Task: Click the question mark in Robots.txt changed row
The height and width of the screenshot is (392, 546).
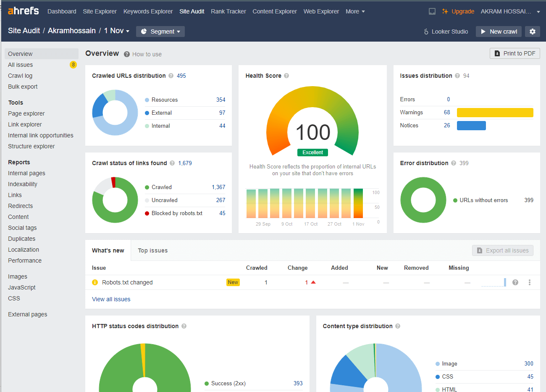Action: [515, 282]
